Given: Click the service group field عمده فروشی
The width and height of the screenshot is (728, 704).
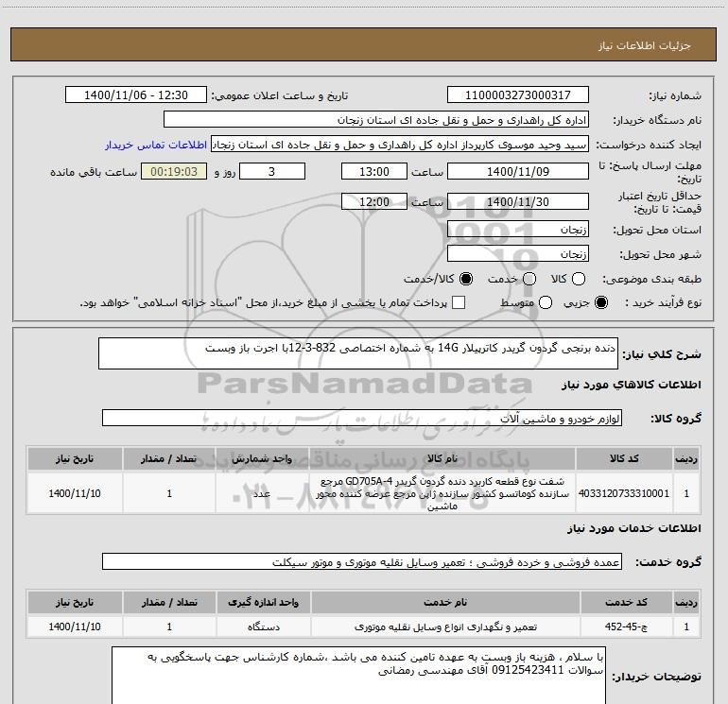Looking at the screenshot, I should [x=362, y=561].
